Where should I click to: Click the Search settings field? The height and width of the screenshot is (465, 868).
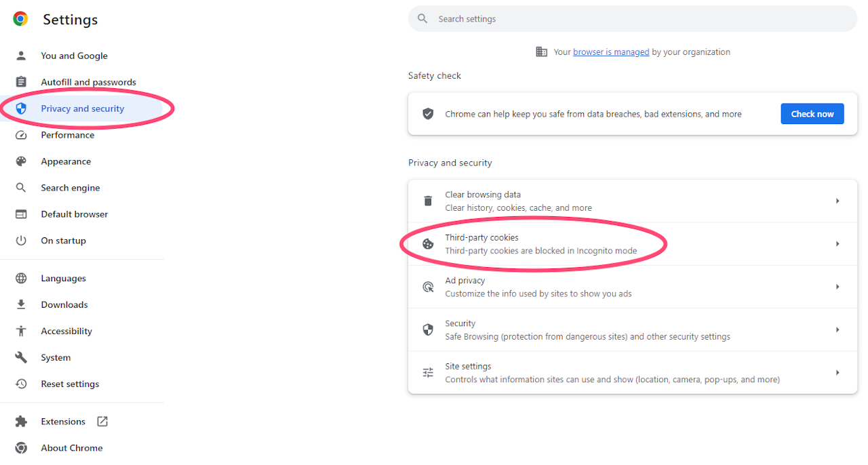[632, 18]
